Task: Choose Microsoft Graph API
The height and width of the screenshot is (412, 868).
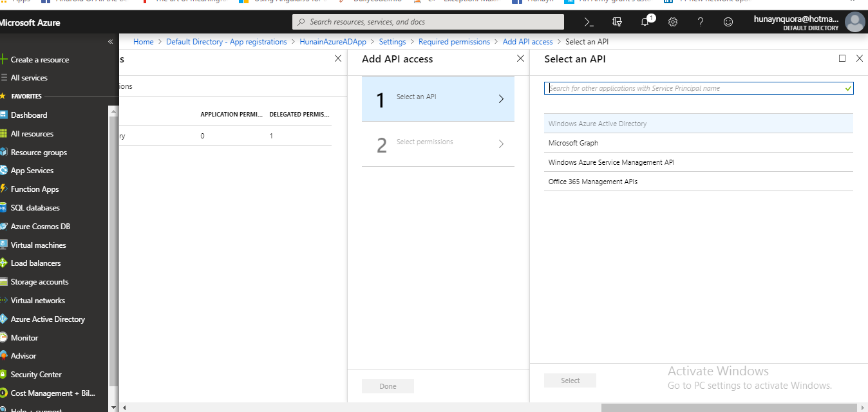Action: 699,143
